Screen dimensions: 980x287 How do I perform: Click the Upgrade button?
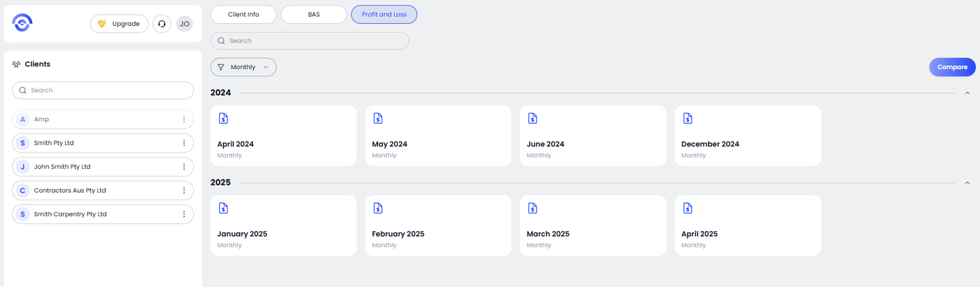119,24
